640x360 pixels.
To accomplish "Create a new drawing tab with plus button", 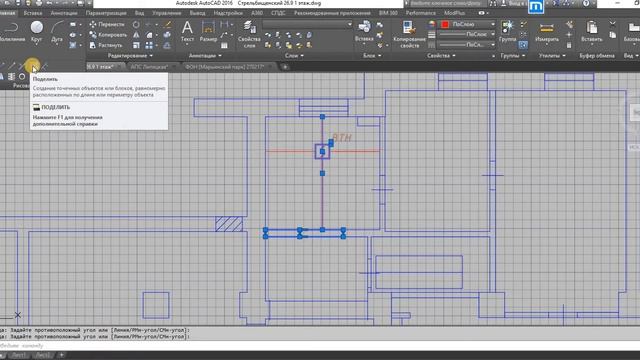I will pyautogui.click(x=285, y=67).
